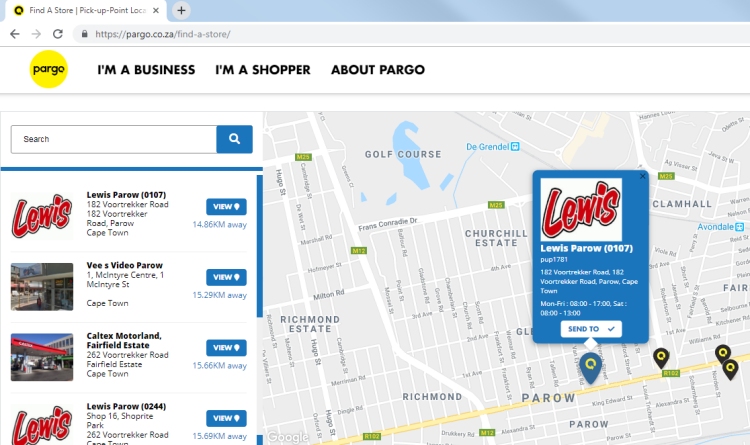This screenshot has height=445, width=750.
Task: Click 'Vee s Video Parow' title
Action: click(x=124, y=265)
